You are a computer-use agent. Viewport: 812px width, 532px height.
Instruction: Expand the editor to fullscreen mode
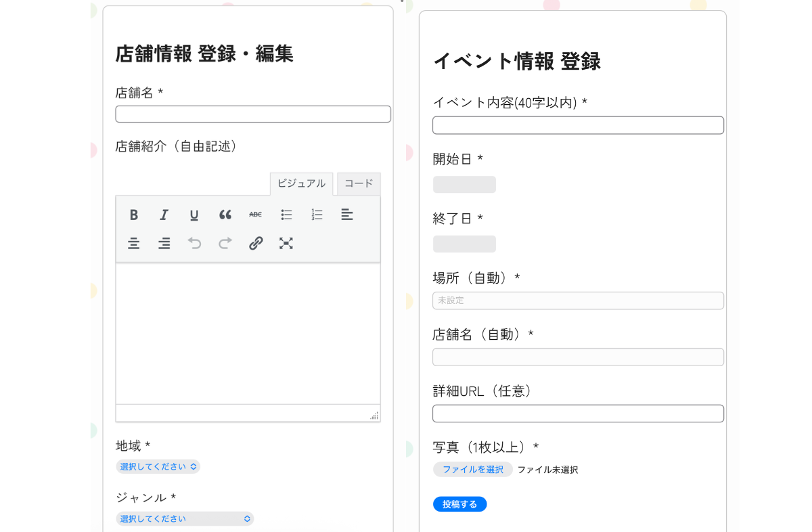286,243
